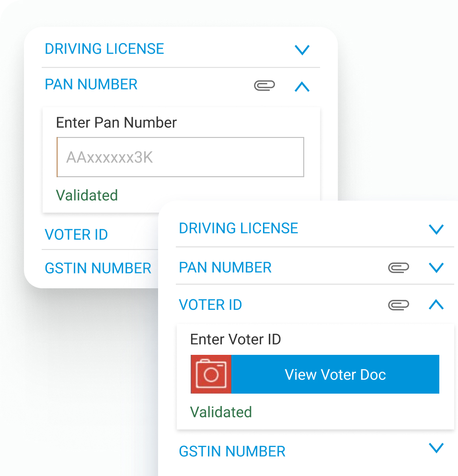
Task: Select VOTER ID heading in lower card
Action: 210,305
